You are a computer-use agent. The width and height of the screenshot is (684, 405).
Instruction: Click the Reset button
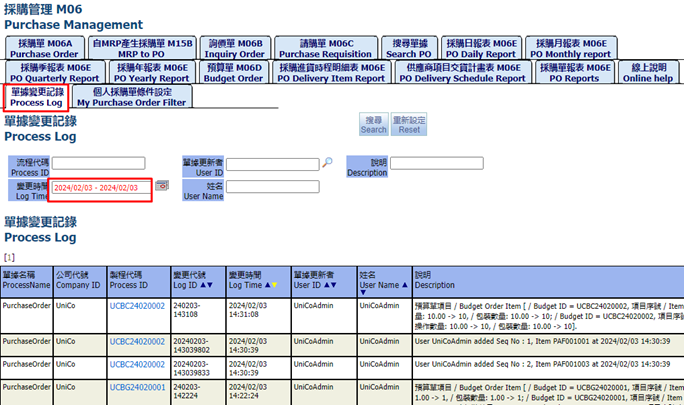pyautogui.click(x=409, y=124)
